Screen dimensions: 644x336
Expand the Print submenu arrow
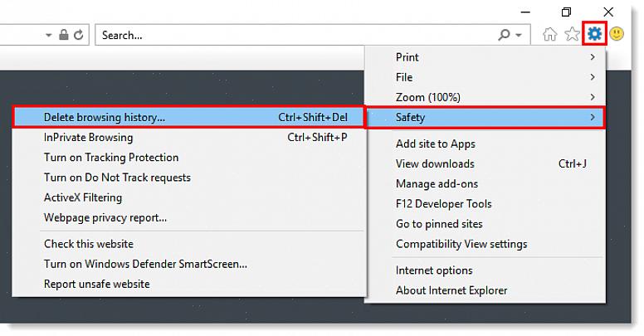pyautogui.click(x=593, y=57)
